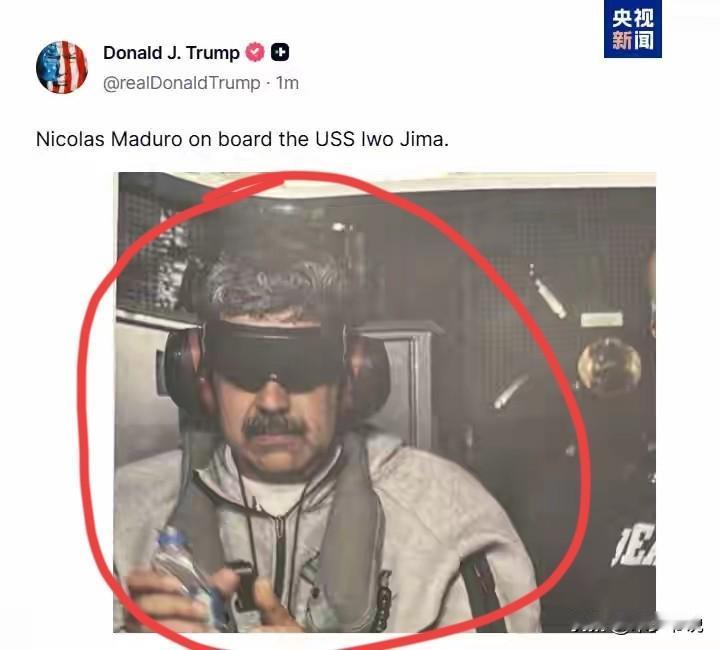Visit the @realDonaldTrump handle link
The height and width of the screenshot is (650, 720).
182,83
